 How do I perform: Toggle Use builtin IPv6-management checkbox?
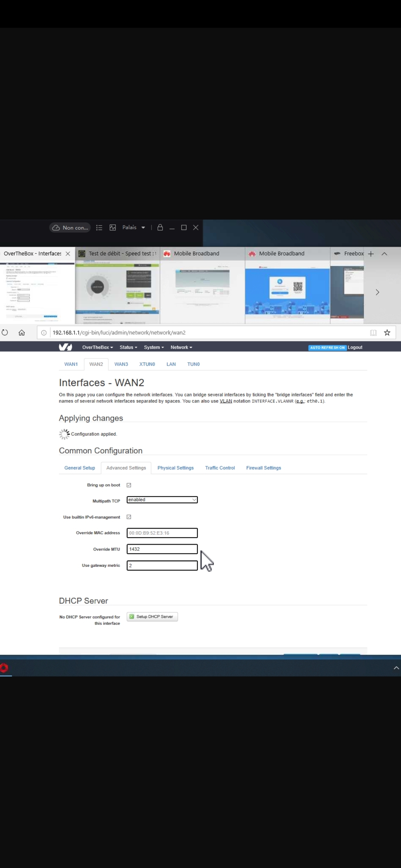[x=129, y=517]
